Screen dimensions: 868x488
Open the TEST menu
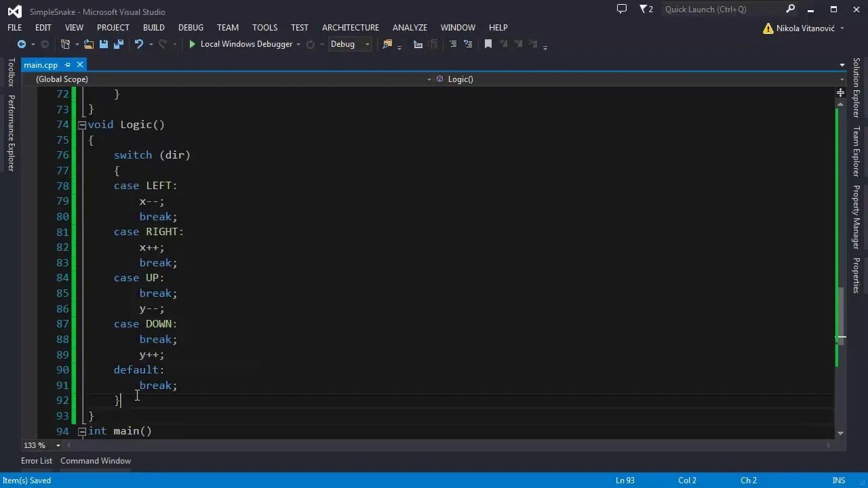pos(300,28)
